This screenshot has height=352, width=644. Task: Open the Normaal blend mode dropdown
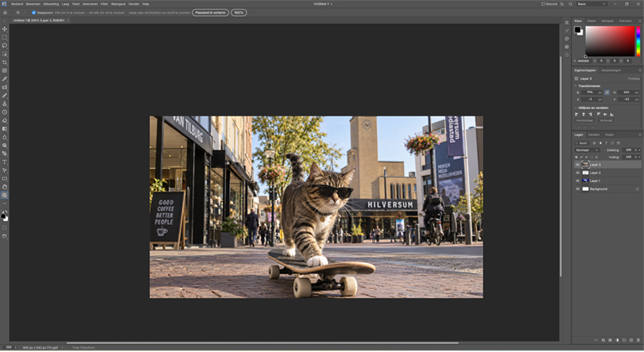point(586,150)
